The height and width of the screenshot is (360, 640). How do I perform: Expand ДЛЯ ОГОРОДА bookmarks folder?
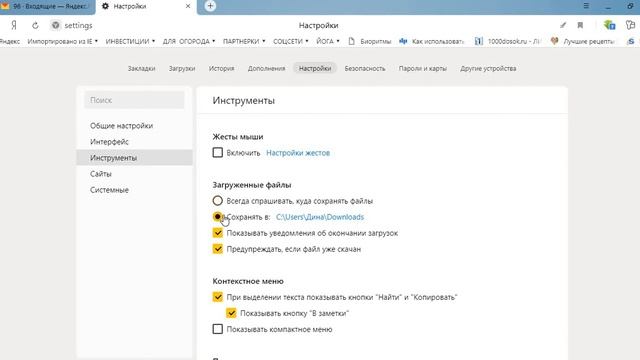(189, 41)
